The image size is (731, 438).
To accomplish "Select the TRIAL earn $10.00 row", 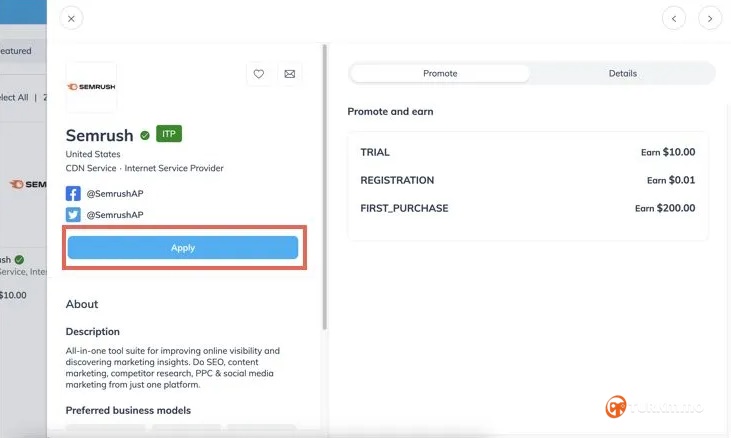I will tap(528, 152).
